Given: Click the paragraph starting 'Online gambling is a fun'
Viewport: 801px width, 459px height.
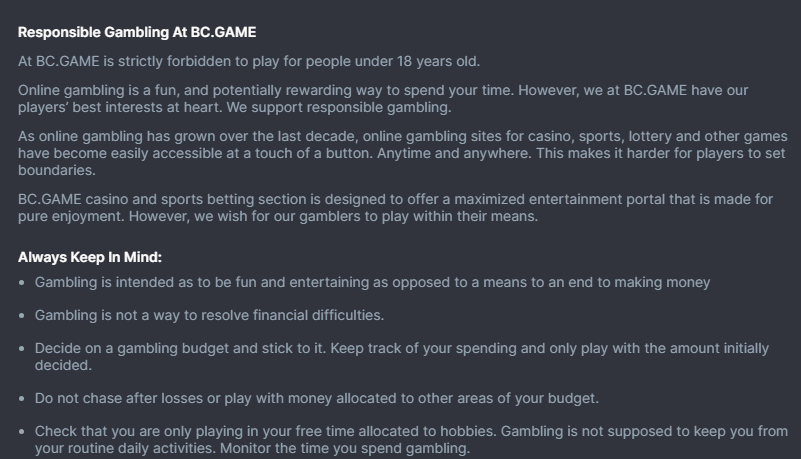Looking at the screenshot, I should click(383, 99).
